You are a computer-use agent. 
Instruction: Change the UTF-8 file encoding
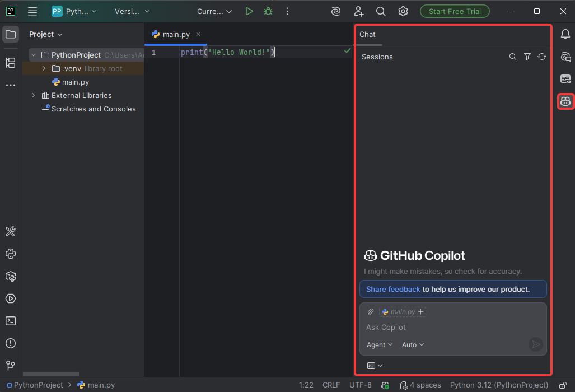click(x=360, y=385)
